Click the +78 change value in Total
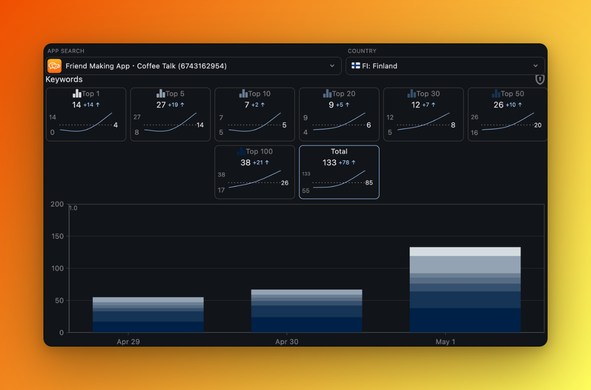 pyautogui.click(x=344, y=163)
